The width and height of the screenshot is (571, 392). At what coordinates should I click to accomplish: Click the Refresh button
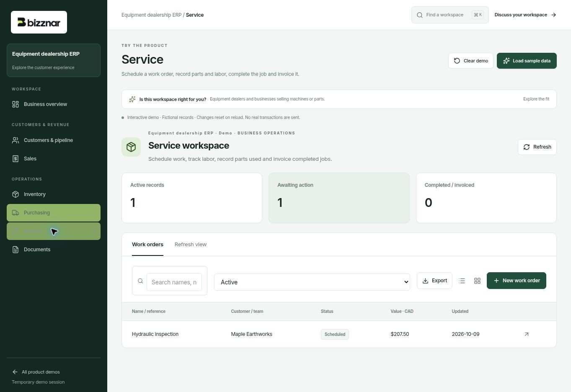coord(537,147)
